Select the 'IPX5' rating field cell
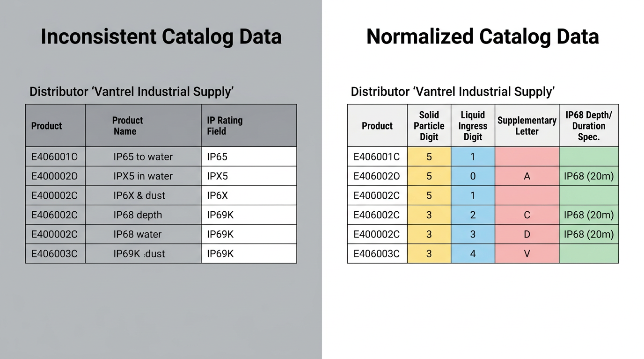Screen dimensions: 644x359 218,176
